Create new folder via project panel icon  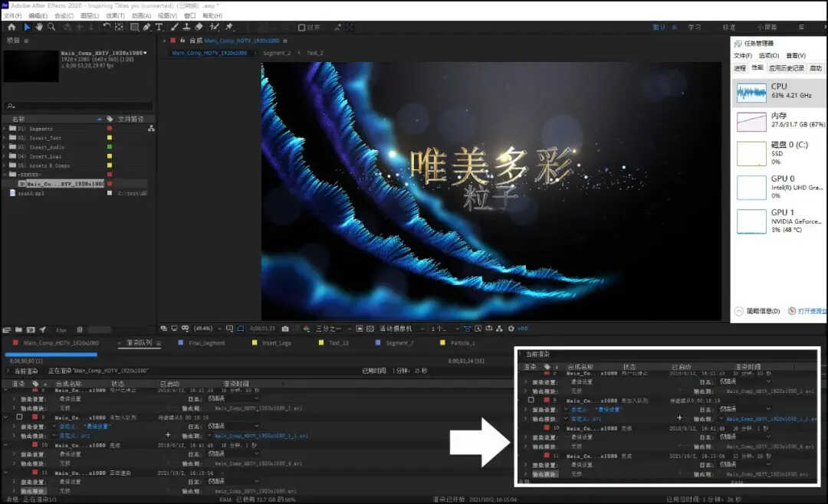tap(18, 330)
